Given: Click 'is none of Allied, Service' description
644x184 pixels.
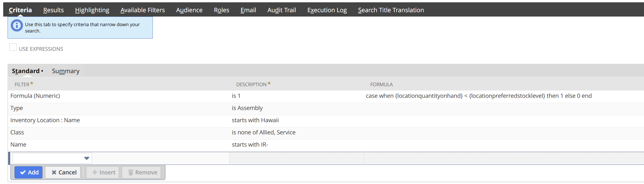Looking at the screenshot, I should coord(264,132).
